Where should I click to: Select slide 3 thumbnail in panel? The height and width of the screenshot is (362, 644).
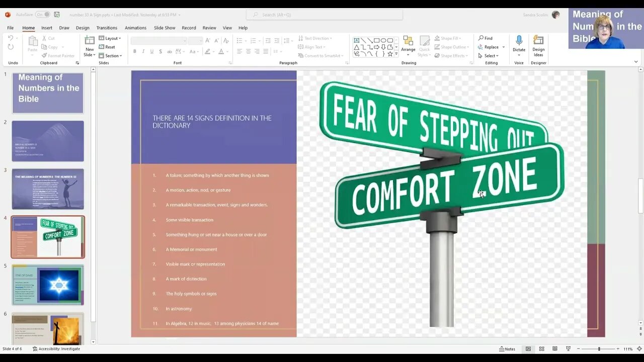click(48, 189)
